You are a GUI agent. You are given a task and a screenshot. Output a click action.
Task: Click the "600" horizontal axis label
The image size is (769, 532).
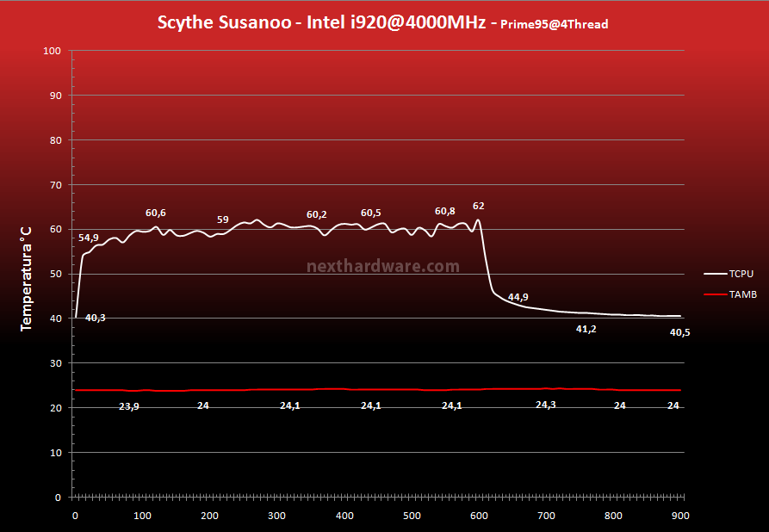click(479, 516)
